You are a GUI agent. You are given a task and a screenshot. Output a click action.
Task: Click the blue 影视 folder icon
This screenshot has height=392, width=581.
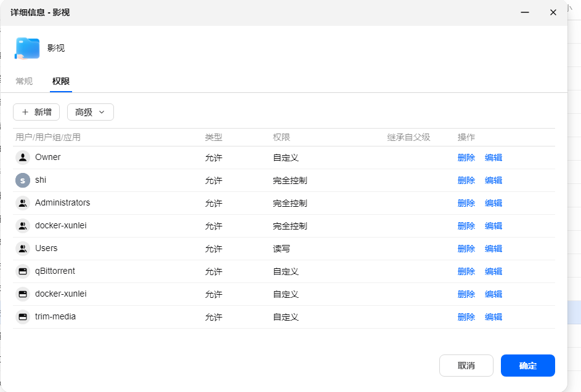(27, 48)
